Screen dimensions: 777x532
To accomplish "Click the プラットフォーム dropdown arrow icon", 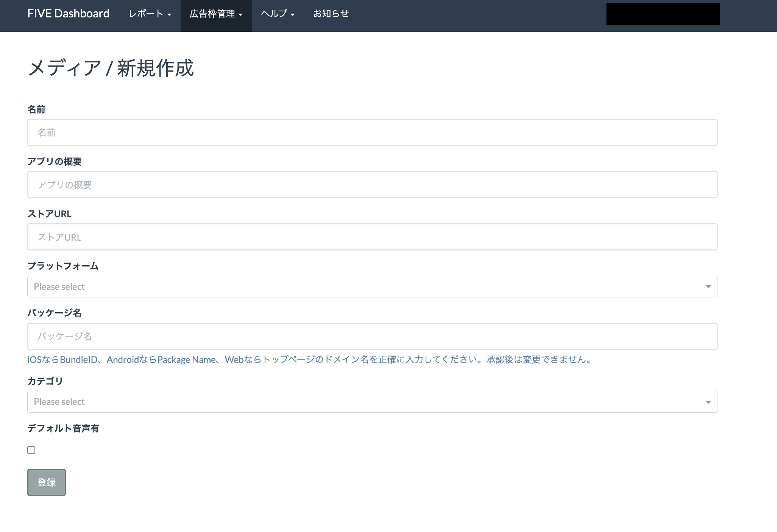I will (x=708, y=287).
